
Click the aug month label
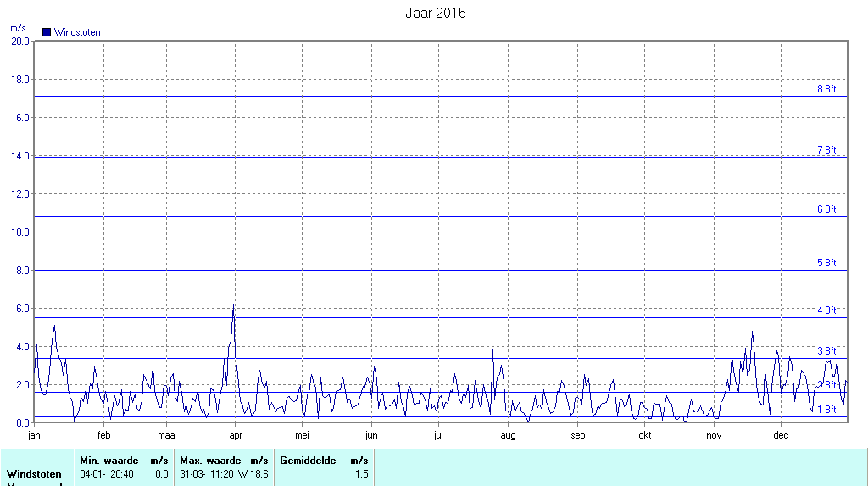click(x=509, y=435)
